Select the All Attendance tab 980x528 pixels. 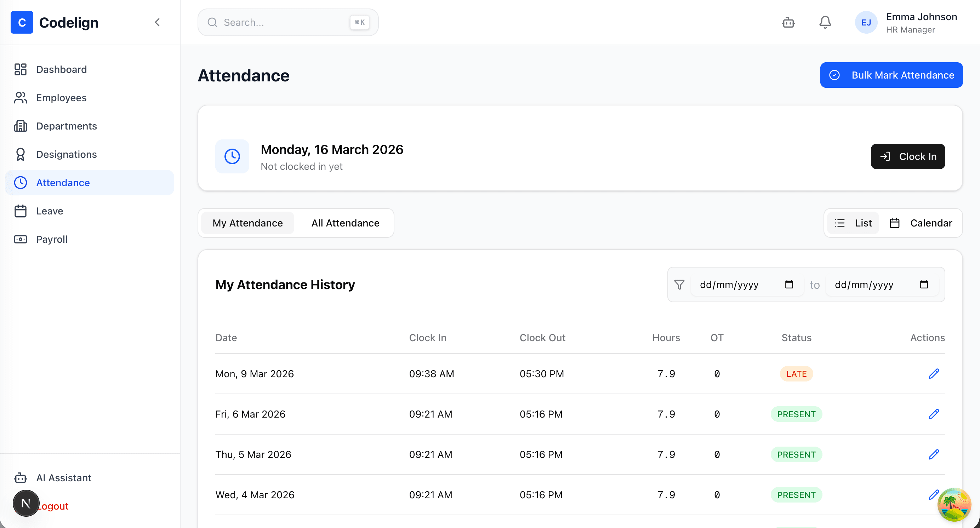(345, 223)
